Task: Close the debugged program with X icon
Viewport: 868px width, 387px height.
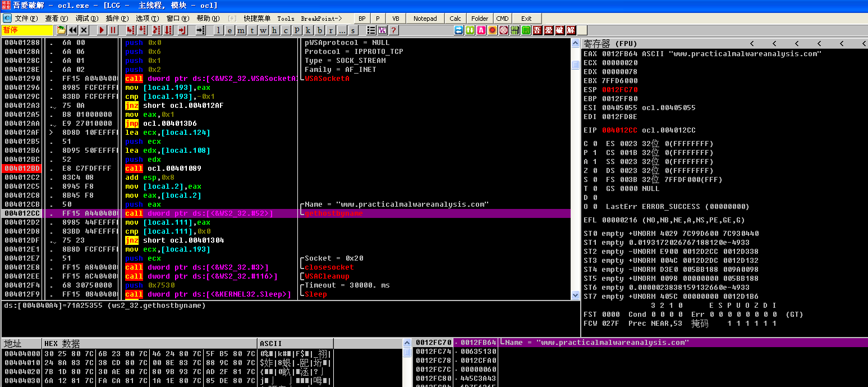Action: coord(84,30)
